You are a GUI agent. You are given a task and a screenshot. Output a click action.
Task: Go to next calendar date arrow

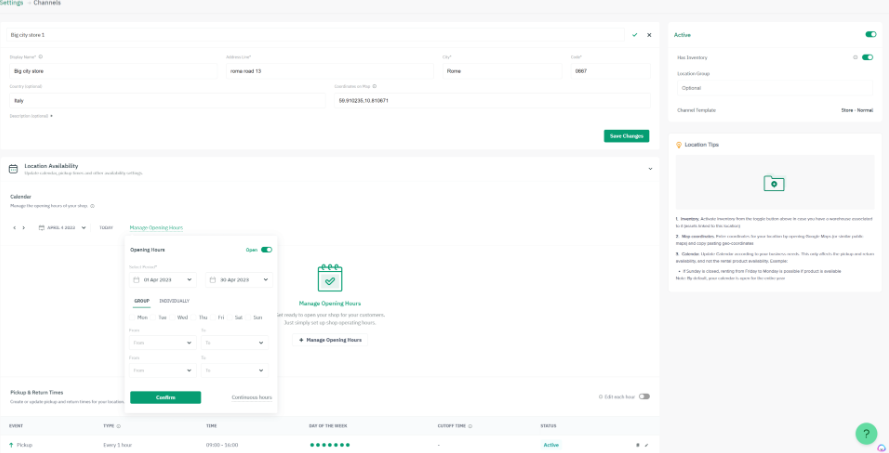pos(23,228)
